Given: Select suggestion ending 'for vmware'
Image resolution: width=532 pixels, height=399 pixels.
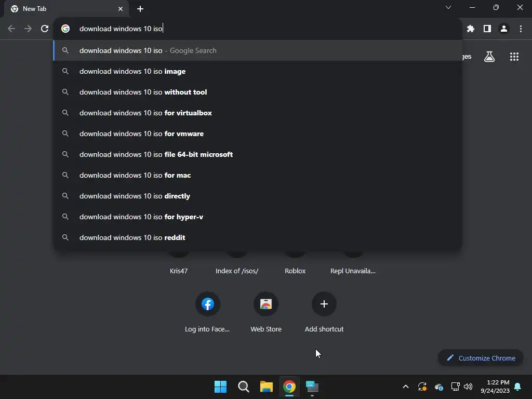Looking at the screenshot, I should tap(258, 134).
